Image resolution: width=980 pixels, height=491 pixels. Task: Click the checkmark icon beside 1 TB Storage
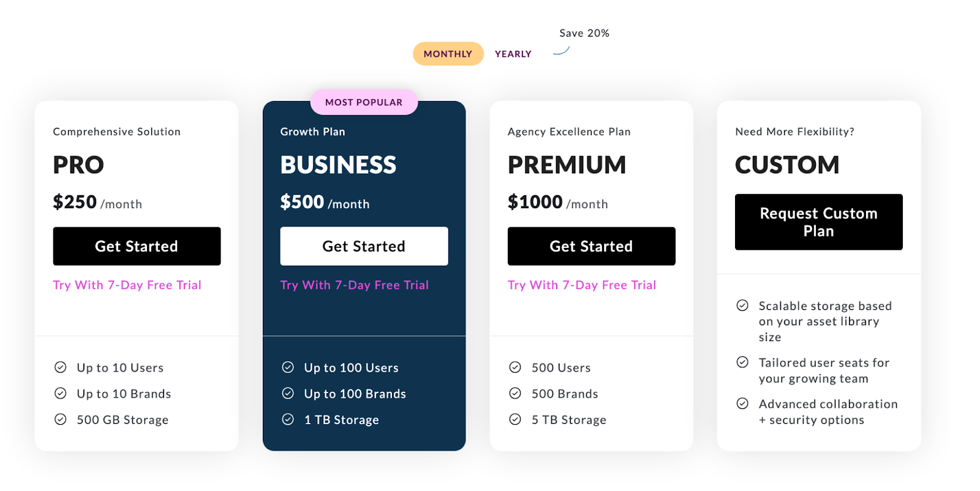(288, 419)
